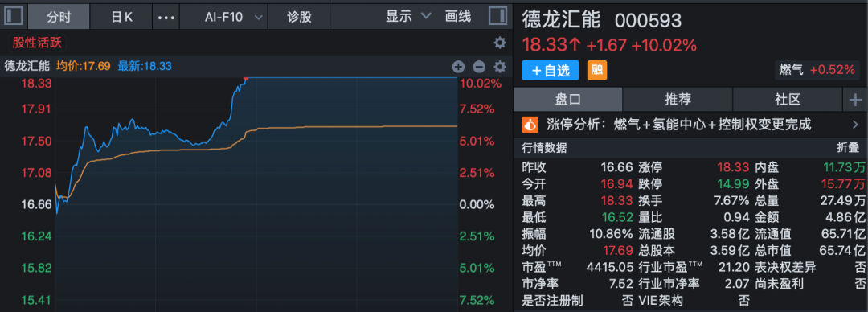Toggle the right sidebar panel icon
This screenshot has width=868, height=312.
tap(497, 15)
